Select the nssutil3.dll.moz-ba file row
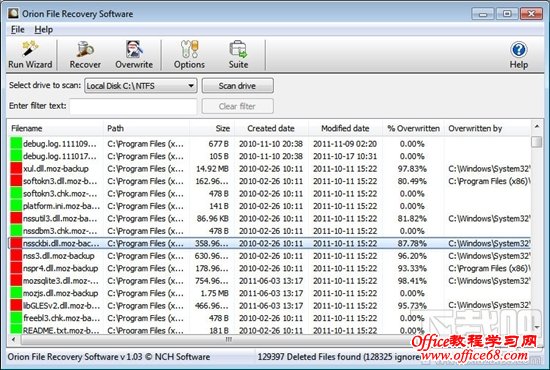This screenshot has width=550, height=370. tap(269, 218)
